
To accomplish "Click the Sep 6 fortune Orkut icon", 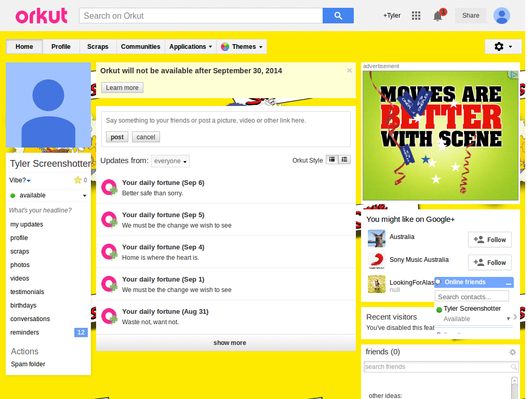I will 109,188.
